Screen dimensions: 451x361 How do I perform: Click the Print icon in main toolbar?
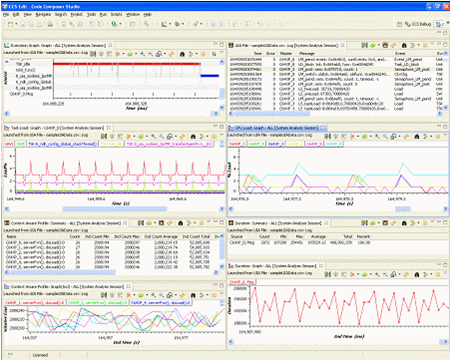tap(50, 24)
